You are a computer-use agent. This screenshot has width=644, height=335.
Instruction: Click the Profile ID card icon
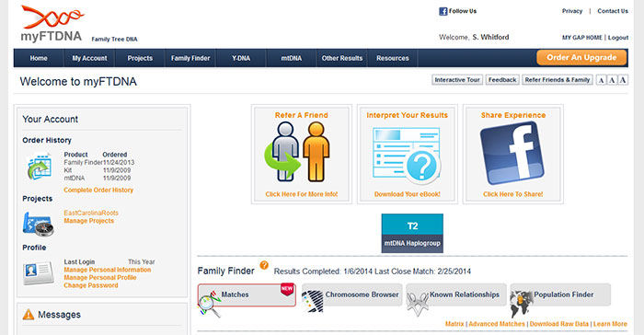pos(39,272)
